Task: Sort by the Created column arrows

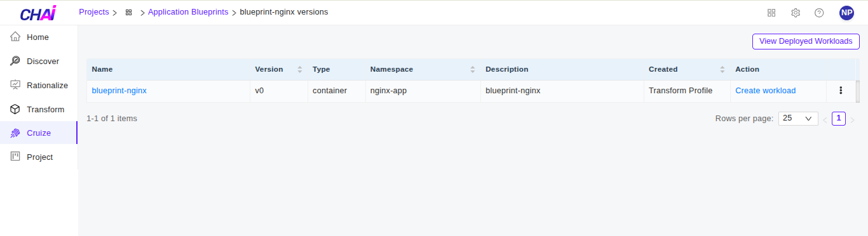Action: [722, 69]
